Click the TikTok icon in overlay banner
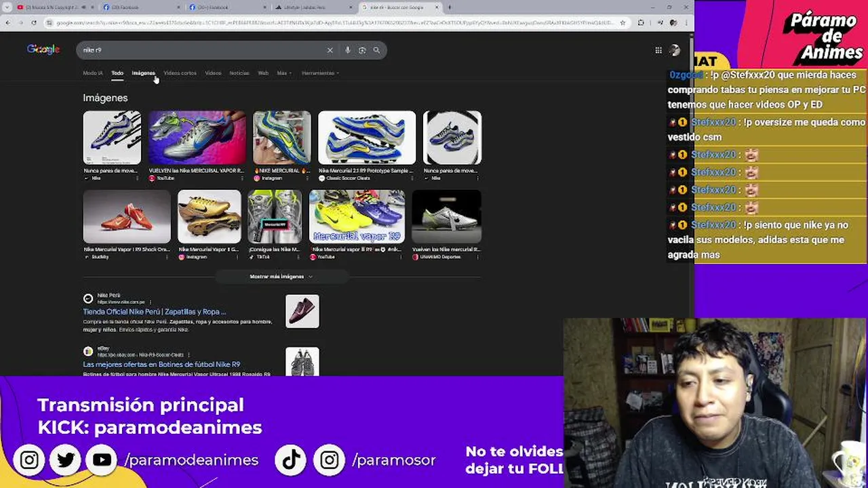This screenshot has height=488, width=868. click(x=292, y=460)
